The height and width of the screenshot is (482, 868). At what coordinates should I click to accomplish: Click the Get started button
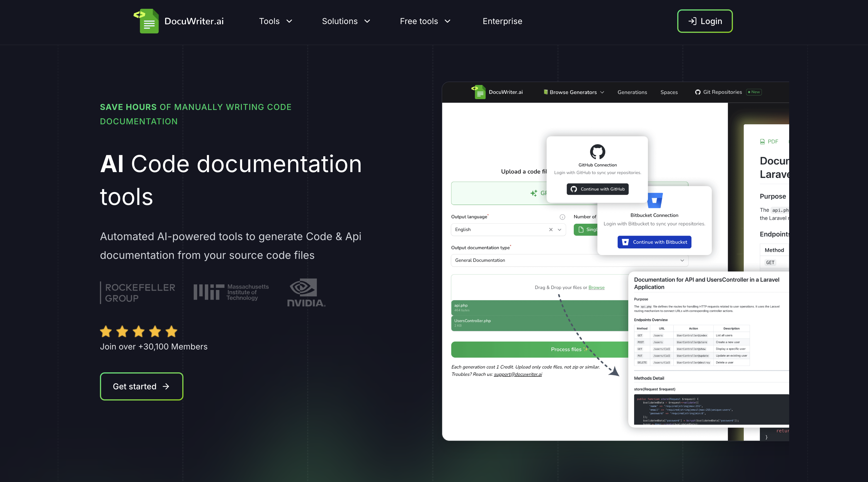(x=142, y=386)
